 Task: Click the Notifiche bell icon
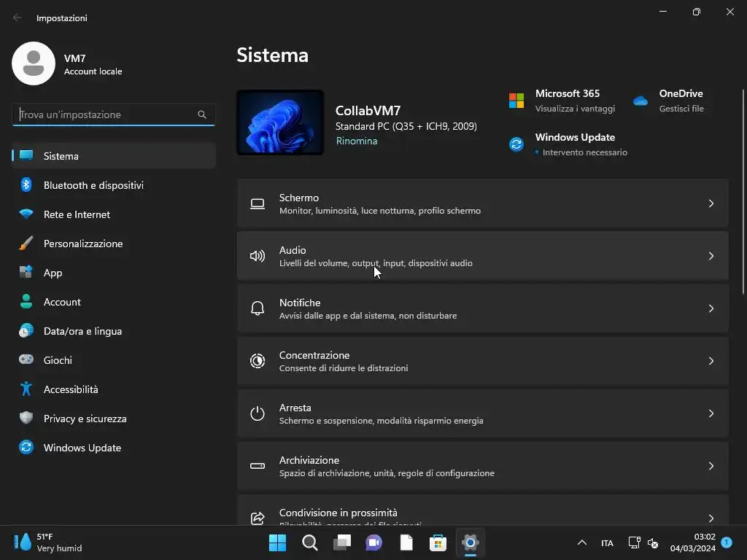(x=258, y=308)
